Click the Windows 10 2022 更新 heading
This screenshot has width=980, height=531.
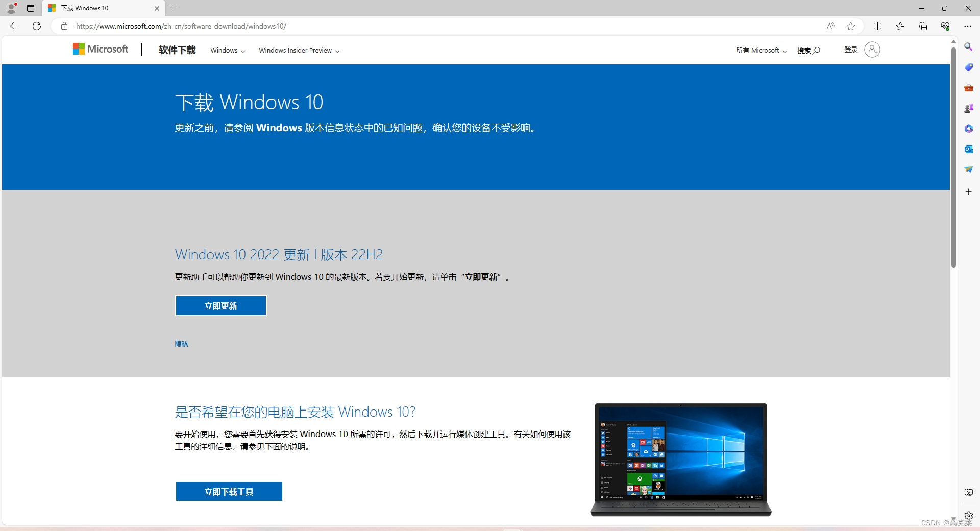point(279,254)
